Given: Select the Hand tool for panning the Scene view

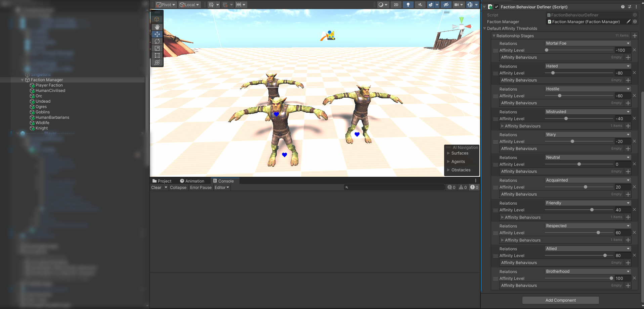Looking at the screenshot, I should (157, 27).
